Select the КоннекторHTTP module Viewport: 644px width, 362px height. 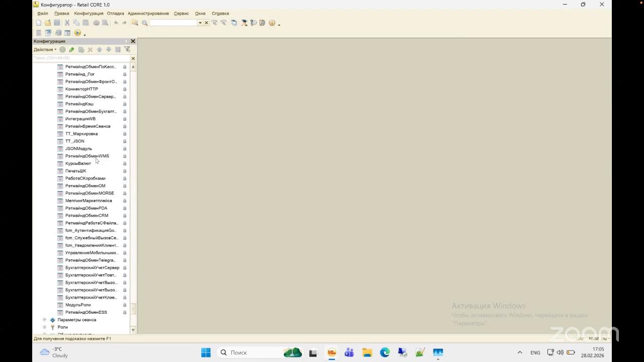(x=82, y=89)
